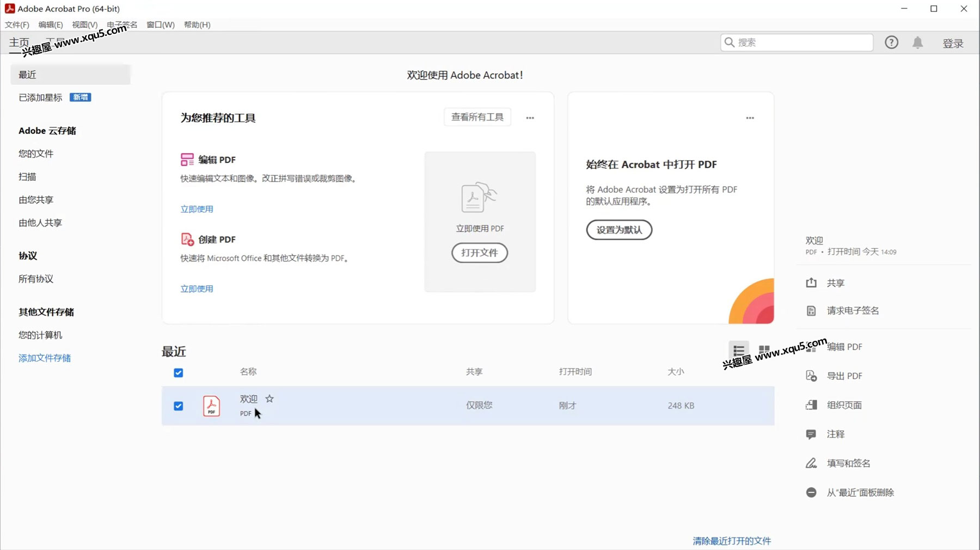The image size is (980, 550).
Task: Select 最近 in the left sidebar
Action: pos(70,75)
